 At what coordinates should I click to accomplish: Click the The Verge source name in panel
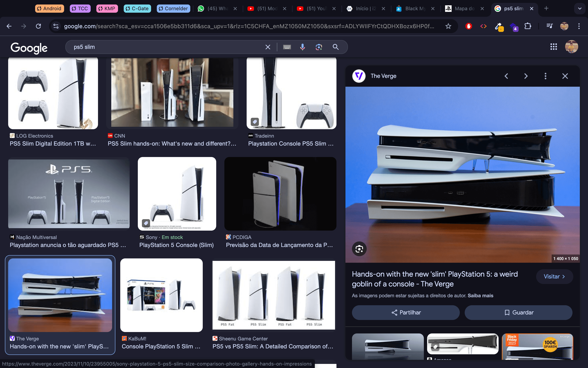tap(383, 76)
